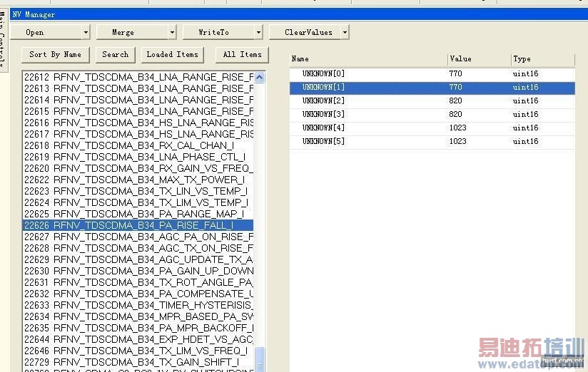Select item 22624 TX_LIM_VS_TEMP_I
This screenshot has height=372, width=588.
(x=138, y=202)
